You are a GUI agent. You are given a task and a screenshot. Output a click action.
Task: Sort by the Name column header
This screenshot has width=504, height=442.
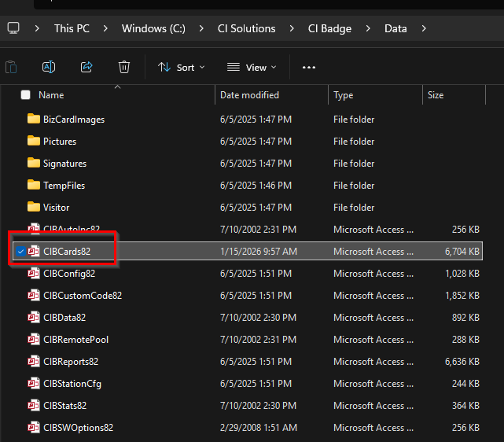(51, 95)
